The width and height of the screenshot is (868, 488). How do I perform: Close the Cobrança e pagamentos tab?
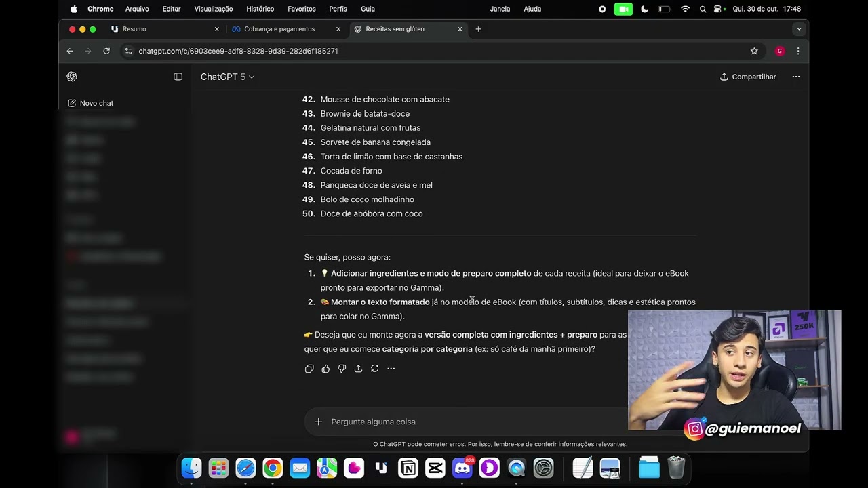click(x=338, y=29)
